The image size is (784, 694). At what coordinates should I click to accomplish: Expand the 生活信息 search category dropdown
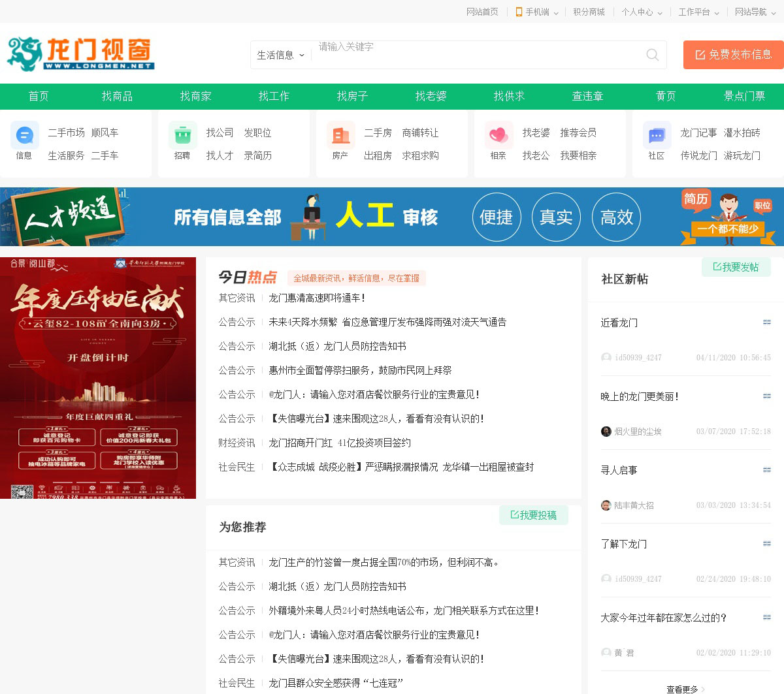click(x=281, y=55)
